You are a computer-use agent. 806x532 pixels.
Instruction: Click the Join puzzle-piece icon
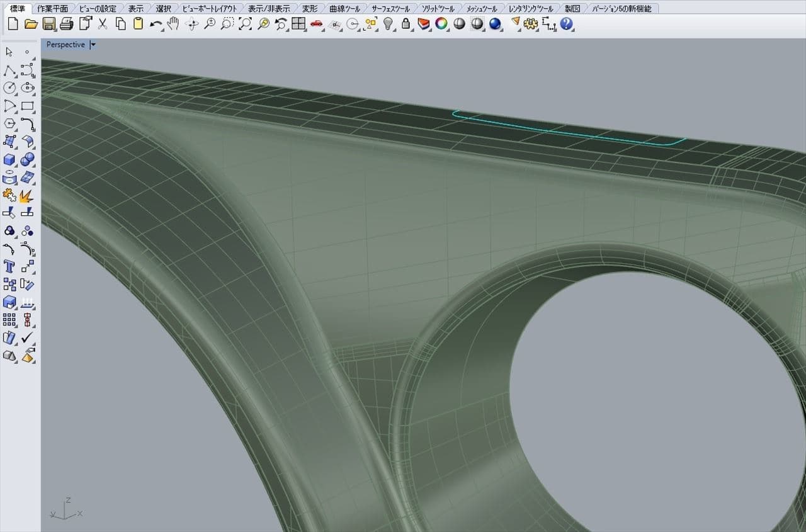(9, 195)
